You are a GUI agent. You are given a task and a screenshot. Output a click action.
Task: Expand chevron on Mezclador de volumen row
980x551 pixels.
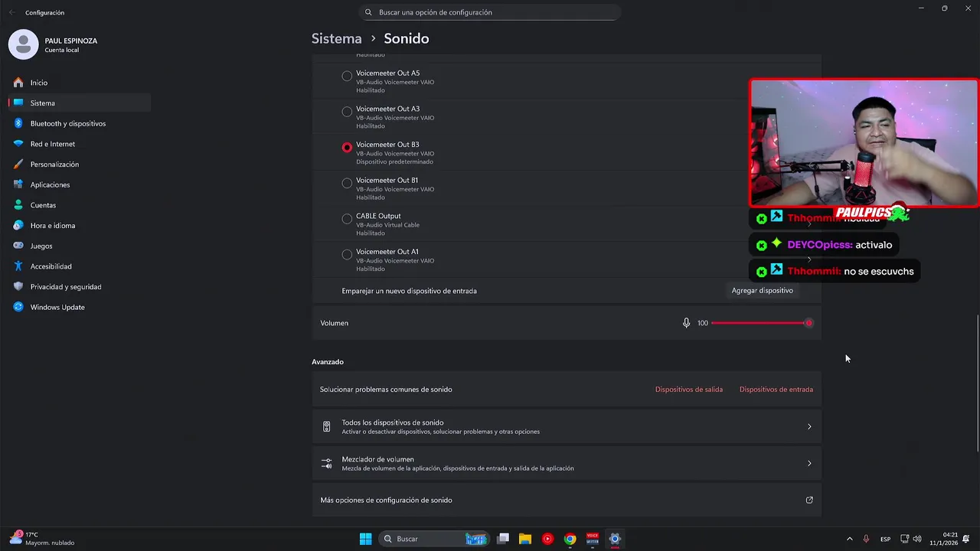(809, 463)
